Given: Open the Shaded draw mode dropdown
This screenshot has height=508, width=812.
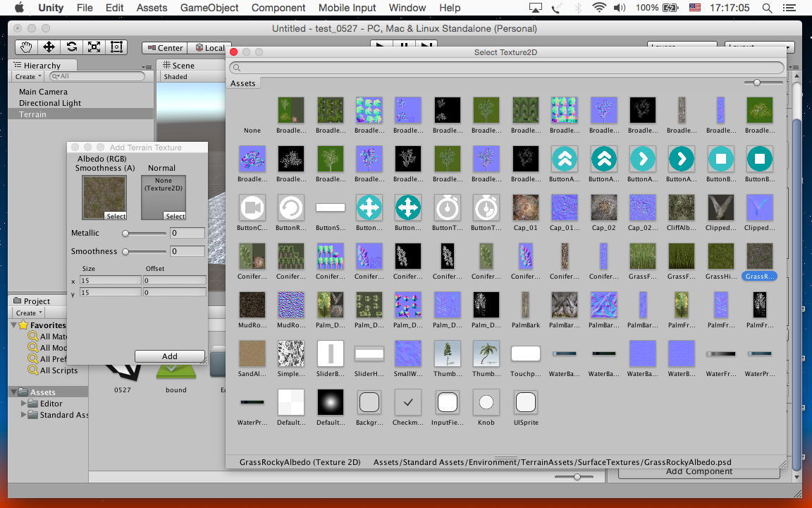Looking at the screenshot, I should pyautogui.click(x=176, y=76).
